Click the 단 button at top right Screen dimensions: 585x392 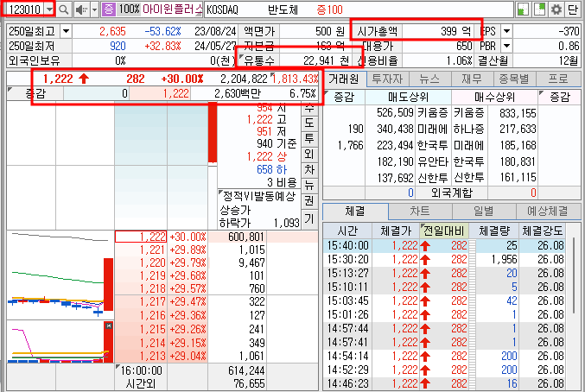[573, 9]
